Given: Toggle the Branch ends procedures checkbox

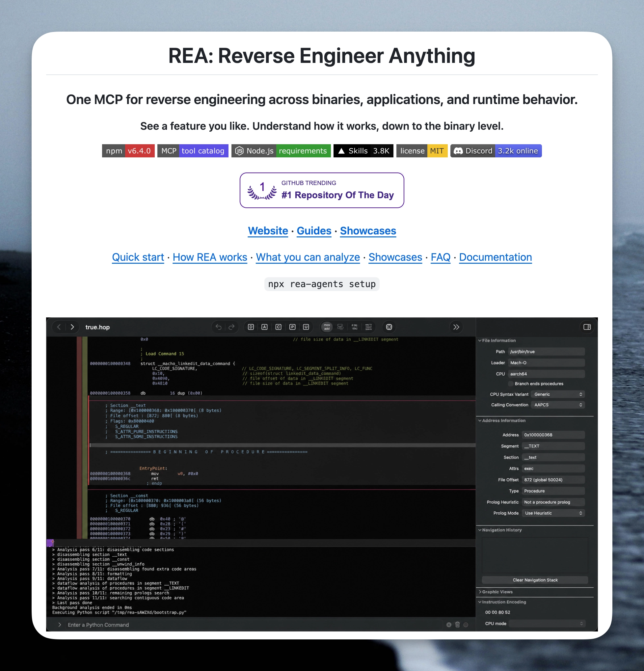Looking at the screenshot, I should coord(511,384).
